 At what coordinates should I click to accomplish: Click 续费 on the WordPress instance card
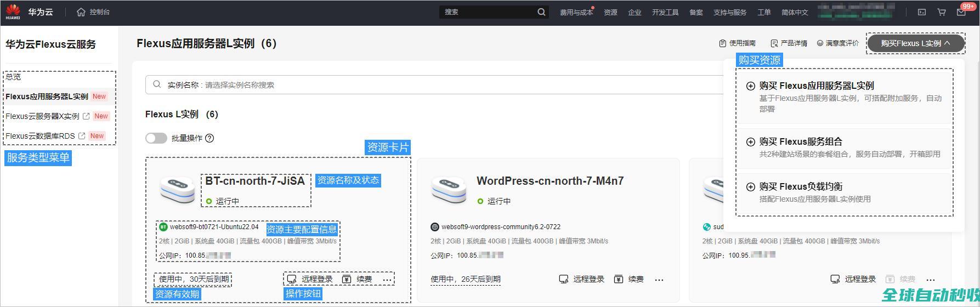tap(629, 279)
